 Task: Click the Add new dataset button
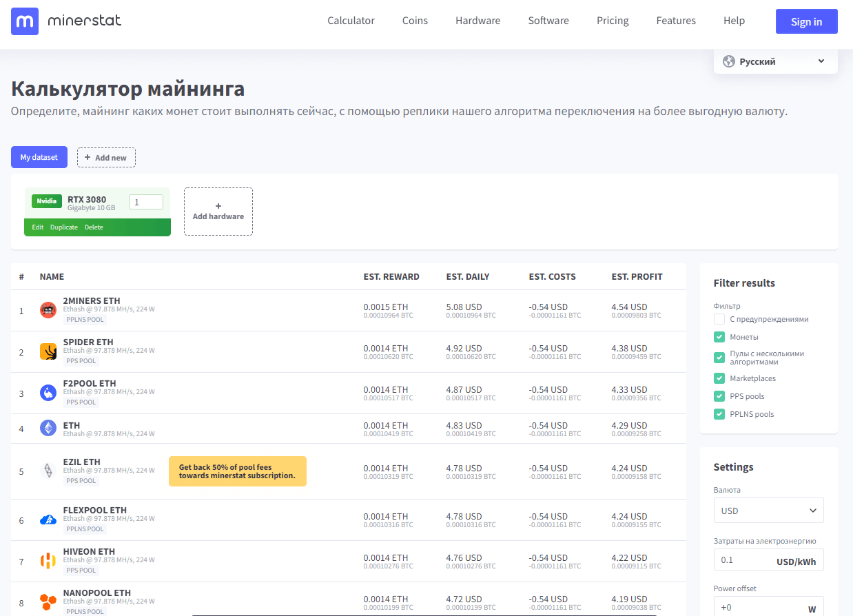(106, 157)
